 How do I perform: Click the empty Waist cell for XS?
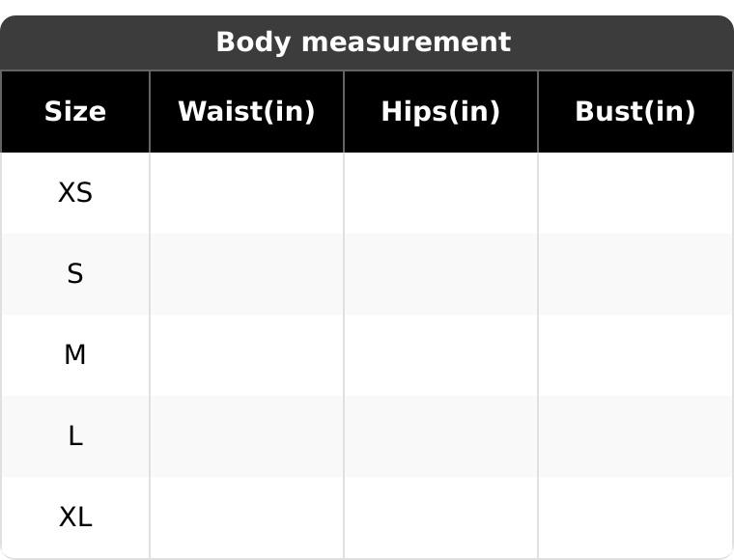246,193
